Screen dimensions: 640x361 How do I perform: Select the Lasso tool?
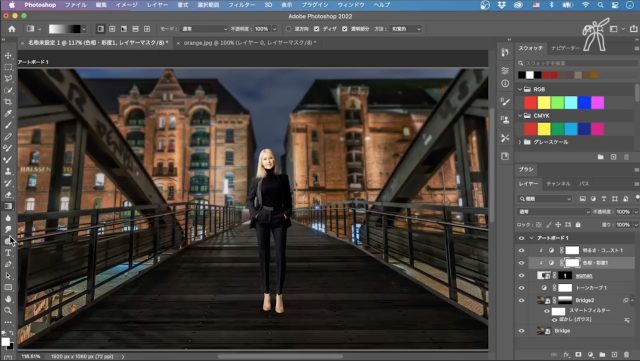pyautogui.click(x=8, y=78)
